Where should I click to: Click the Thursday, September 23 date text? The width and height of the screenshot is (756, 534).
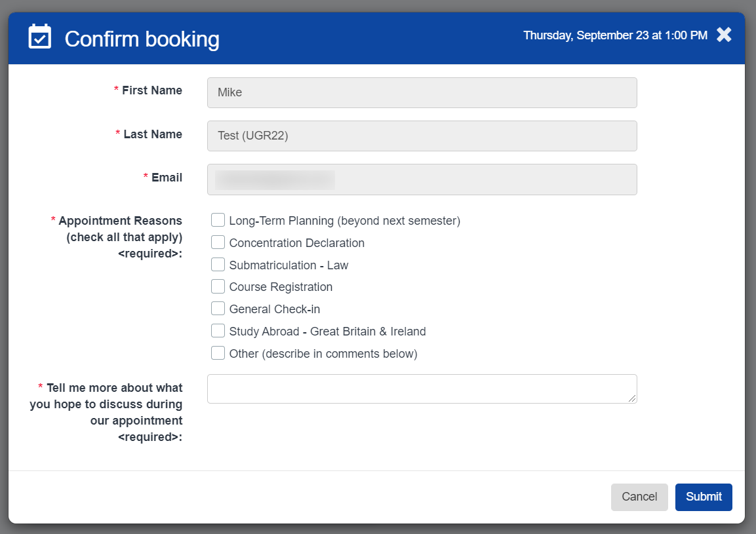pos(614,35)
